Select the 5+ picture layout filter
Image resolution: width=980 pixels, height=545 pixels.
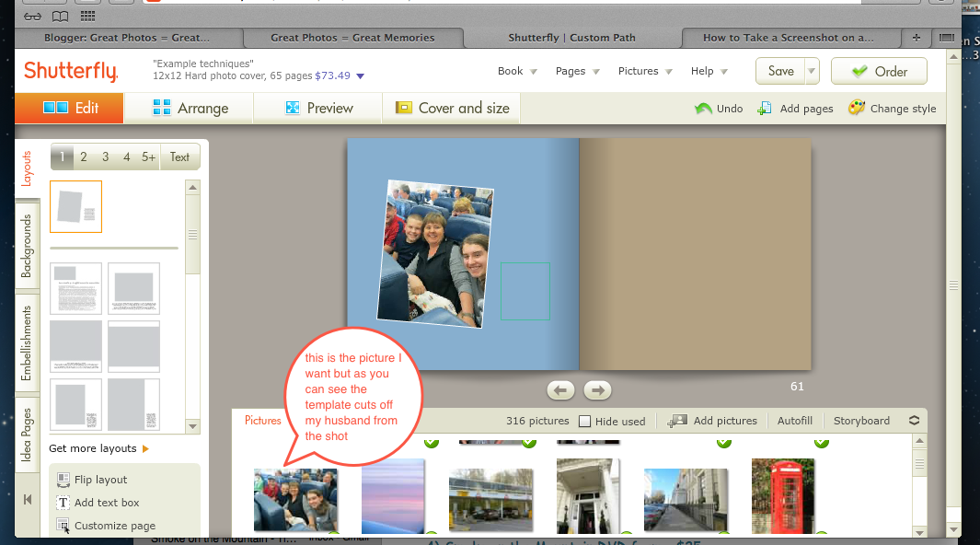[x=149, y=157]
